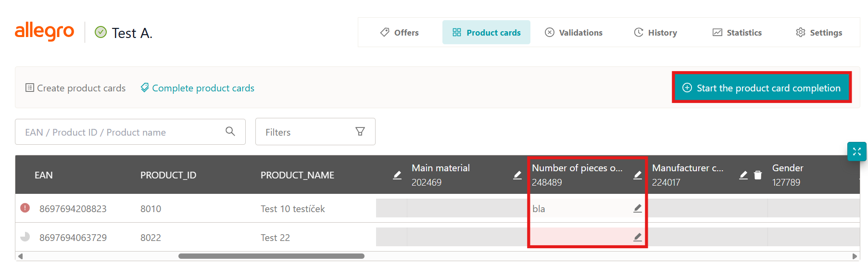868x278 pixels.
Task: Select Complete product cards link
Action: pos(198,88)
